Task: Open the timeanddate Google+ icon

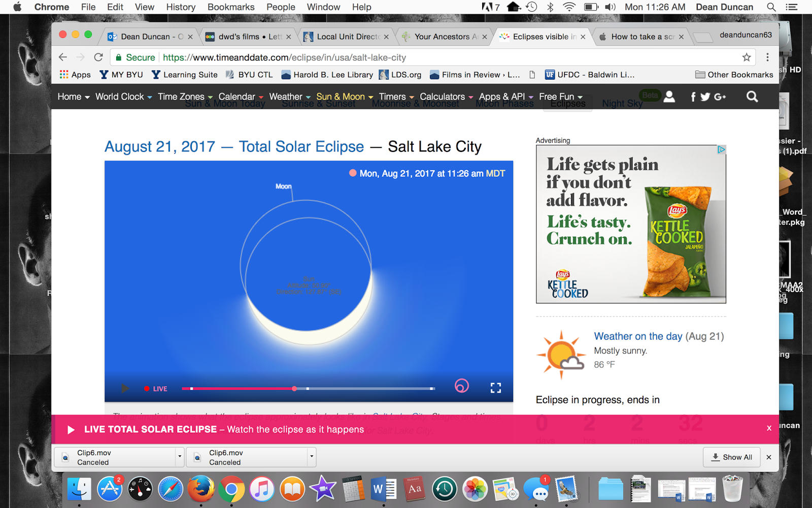Action: point(720,97)
